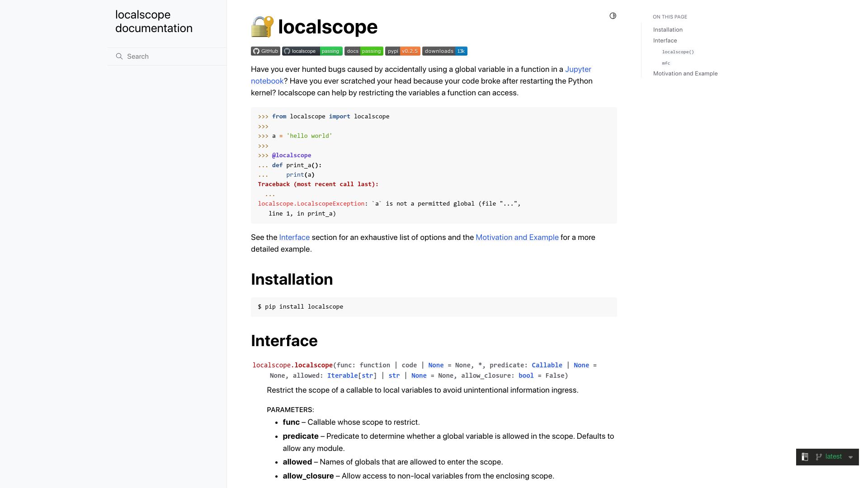Screen dimensions: 868x488
Task: Click the lock and key logo
Action: click(x=262, y=27)
